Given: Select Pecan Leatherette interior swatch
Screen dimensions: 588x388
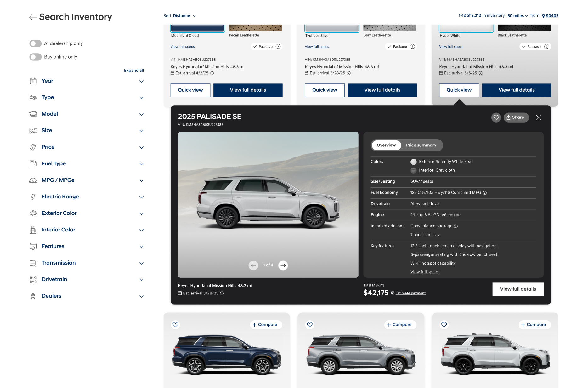Looking at the screenshot, I should click(255, 28).
